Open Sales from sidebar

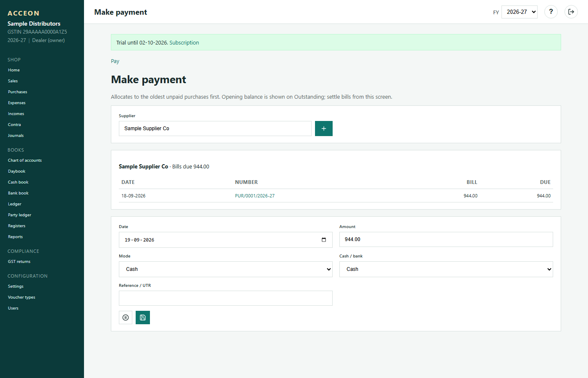[13, 81]
